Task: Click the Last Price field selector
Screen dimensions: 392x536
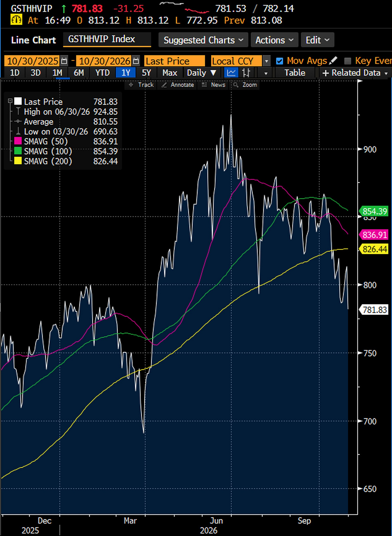Action: tap(174, 61)
